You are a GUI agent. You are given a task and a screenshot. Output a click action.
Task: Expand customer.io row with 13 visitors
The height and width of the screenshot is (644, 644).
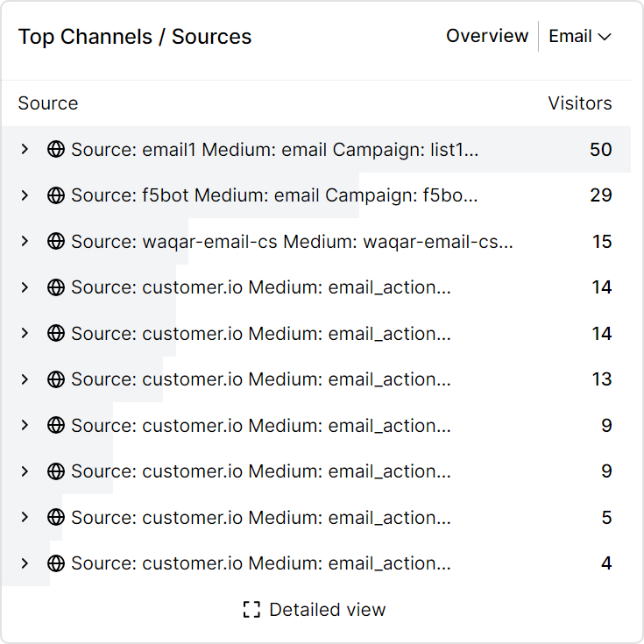(x=25, y=379)
